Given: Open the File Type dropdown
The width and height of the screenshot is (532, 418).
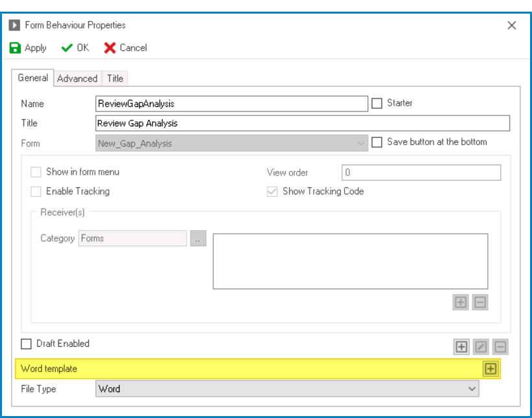Looking at the screenshot, I should point(472,389).
